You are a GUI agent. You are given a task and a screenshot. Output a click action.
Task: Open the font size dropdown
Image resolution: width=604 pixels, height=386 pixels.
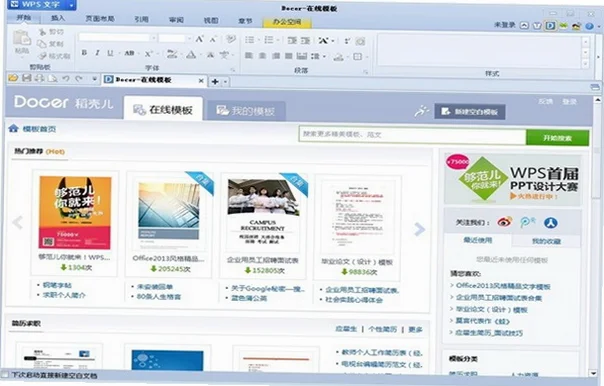coord(189,39)
